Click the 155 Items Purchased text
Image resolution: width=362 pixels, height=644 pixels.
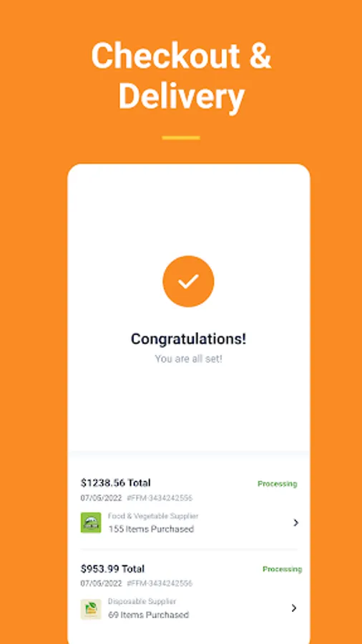(x=151, y=529)
